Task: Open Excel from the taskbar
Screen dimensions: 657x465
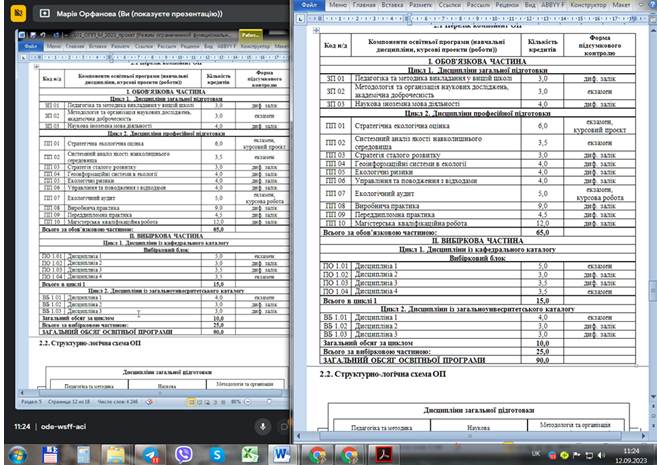Action: pyautogui.click(x=249, y=454)
